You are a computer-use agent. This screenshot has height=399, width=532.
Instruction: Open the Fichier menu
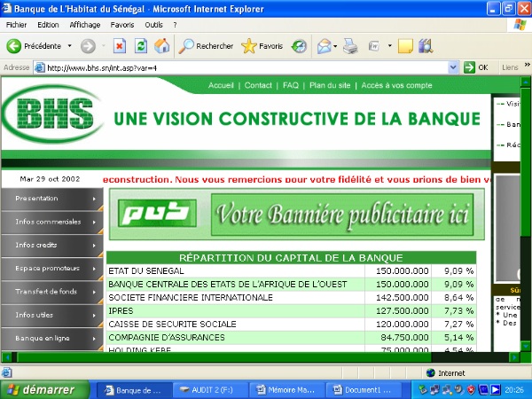[16, 25]
